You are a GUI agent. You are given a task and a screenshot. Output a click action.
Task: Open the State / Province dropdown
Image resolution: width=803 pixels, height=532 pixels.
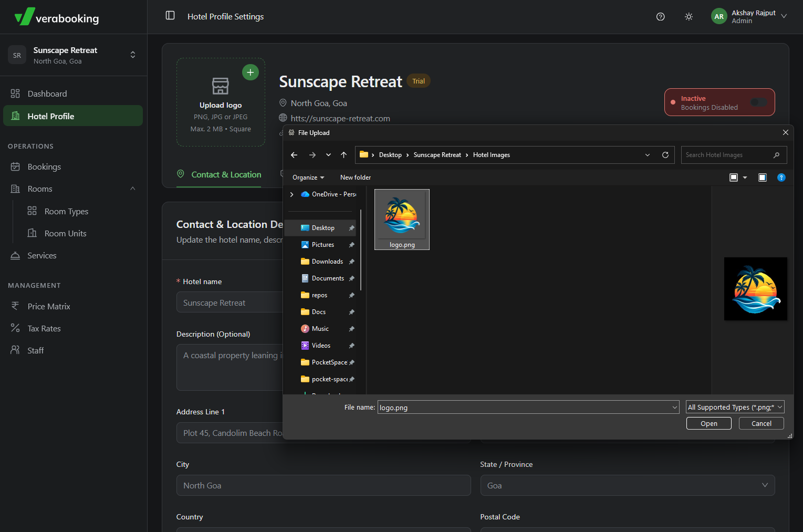tap(628, 485)
